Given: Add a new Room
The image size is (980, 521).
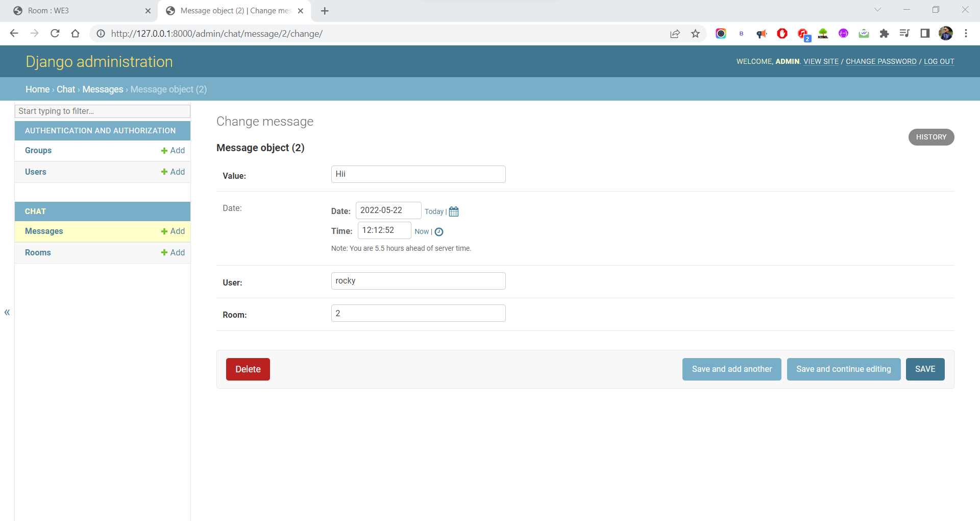Looking at the screenshot, I should (173, 253).
